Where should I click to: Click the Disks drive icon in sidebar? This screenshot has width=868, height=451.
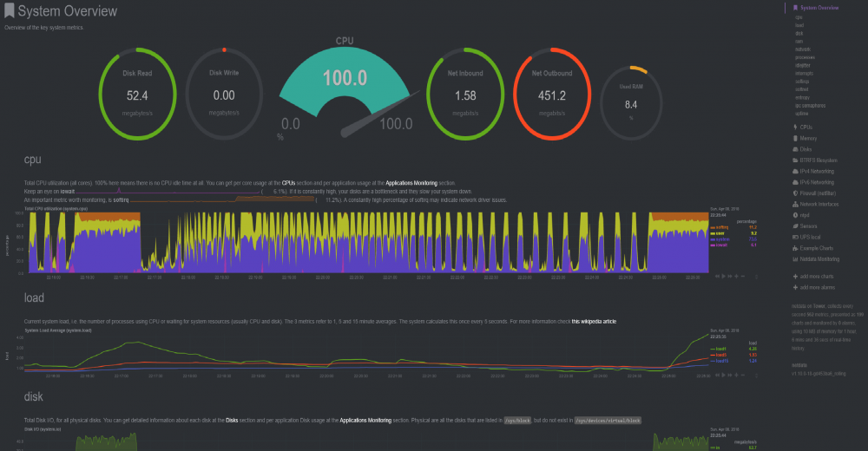point(795,149)
